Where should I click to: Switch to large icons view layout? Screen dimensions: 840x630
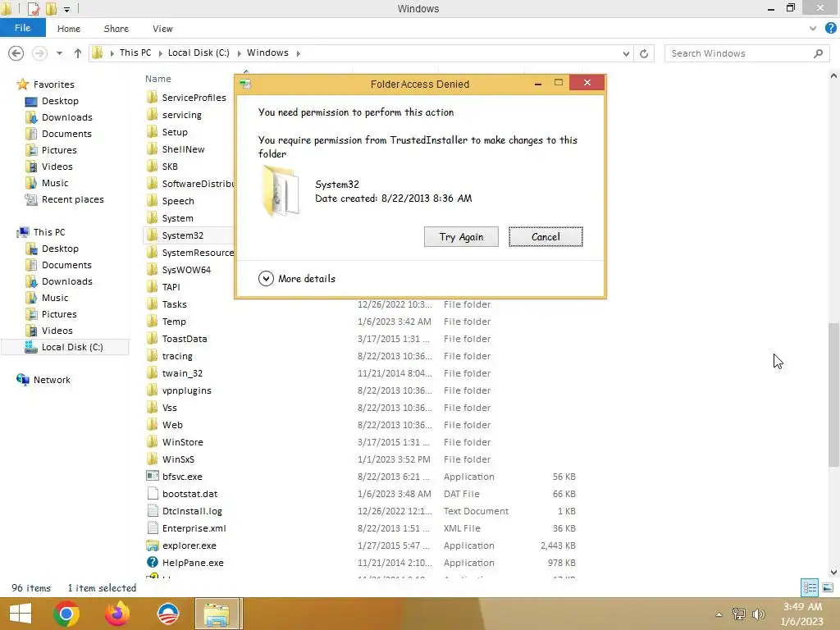click(827, 587)
